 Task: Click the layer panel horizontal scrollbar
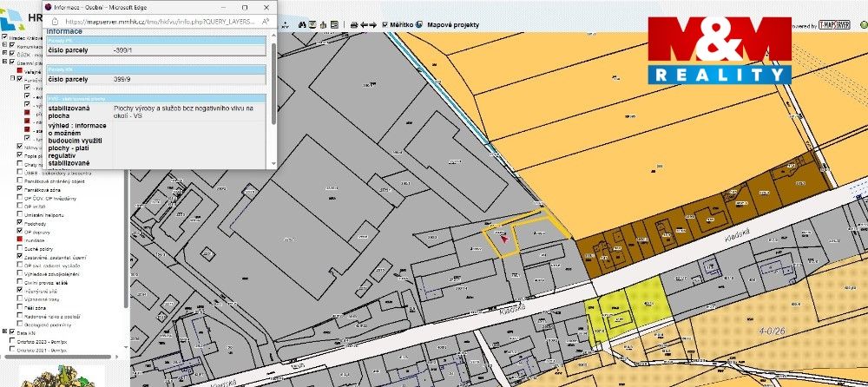pyautogui.click(x=58, y=357)
